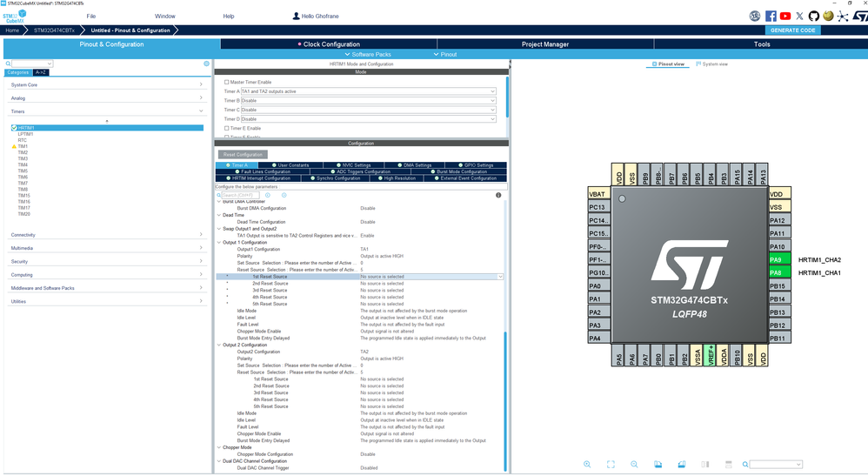Click the next search result arrow icon

[x=284, y=195]
